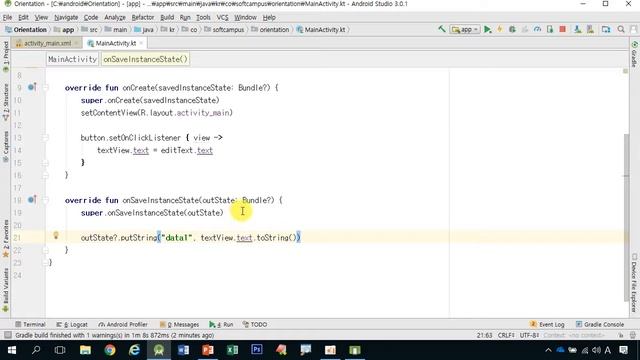Collapse the setOnClickListener lambda fold marker
640x360 pixels.
[46, 138]
